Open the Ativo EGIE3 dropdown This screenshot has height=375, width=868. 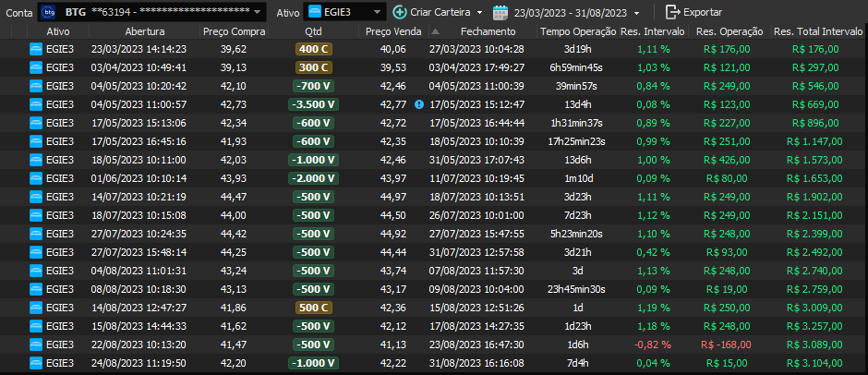[379, 13]
